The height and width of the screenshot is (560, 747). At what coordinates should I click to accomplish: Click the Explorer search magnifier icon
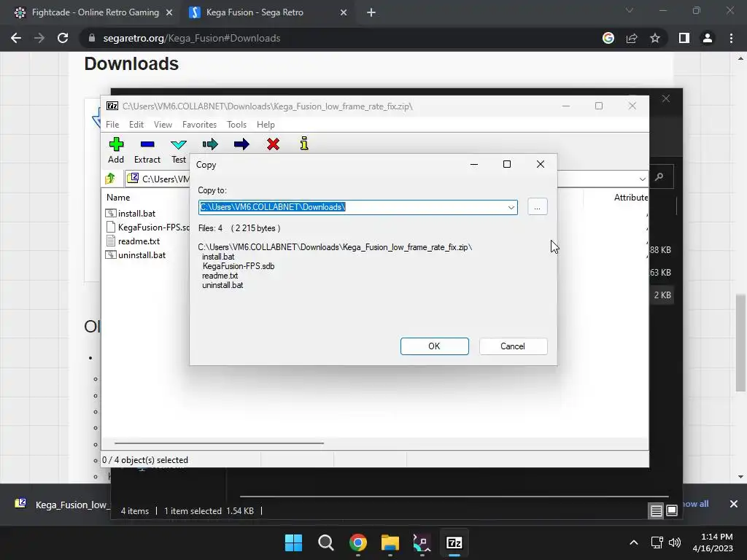(659, 177)
